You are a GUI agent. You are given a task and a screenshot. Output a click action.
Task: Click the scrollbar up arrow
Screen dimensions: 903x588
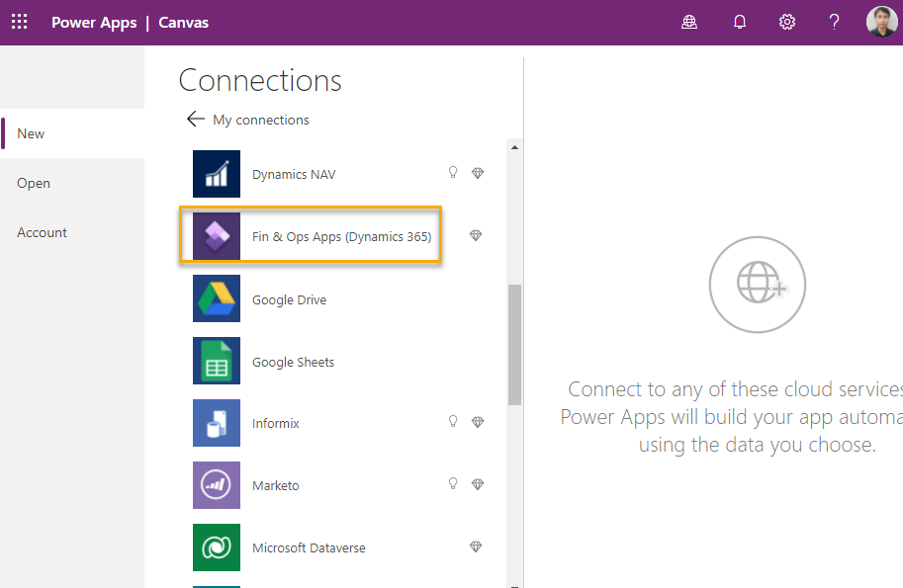[515, 148]
